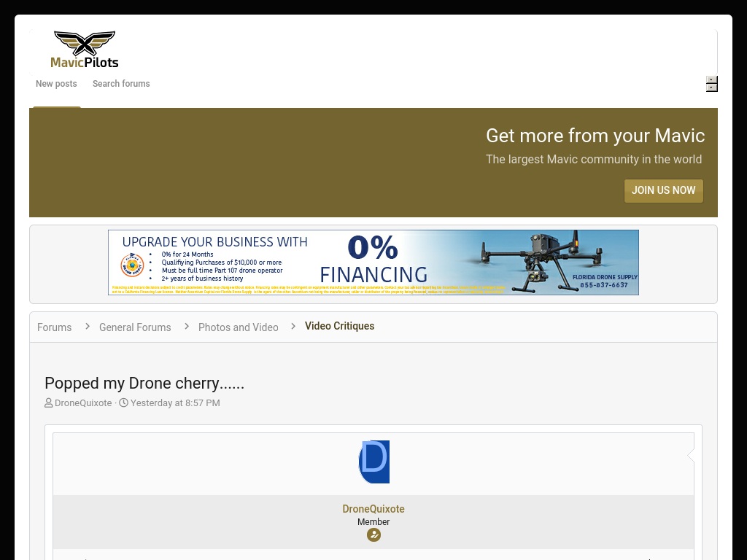
Task: Open DroneQuixote's blue D avatar
Action: point(374,462)
